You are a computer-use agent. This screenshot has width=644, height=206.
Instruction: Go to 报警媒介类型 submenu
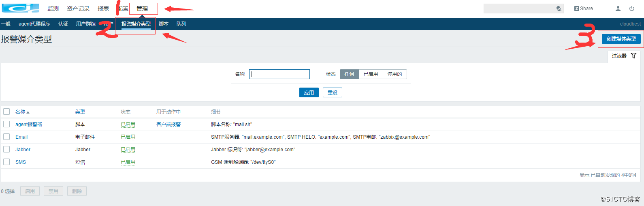[x=136, y=24]
